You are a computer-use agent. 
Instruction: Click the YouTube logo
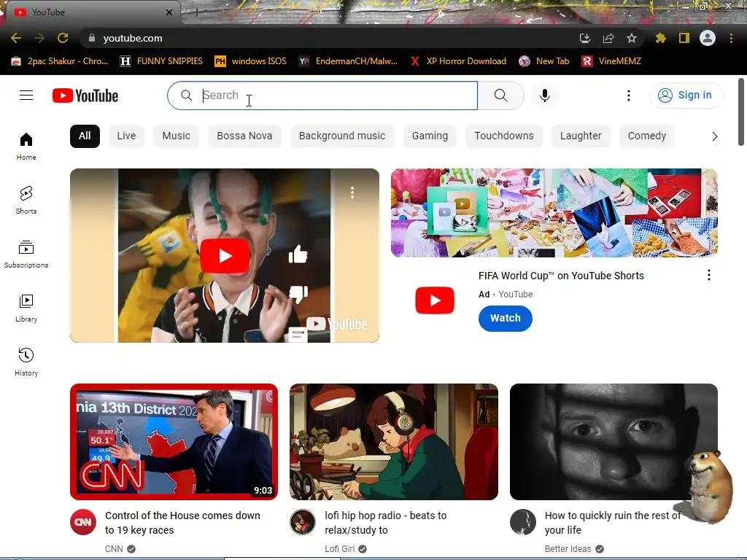click(85, 96)
